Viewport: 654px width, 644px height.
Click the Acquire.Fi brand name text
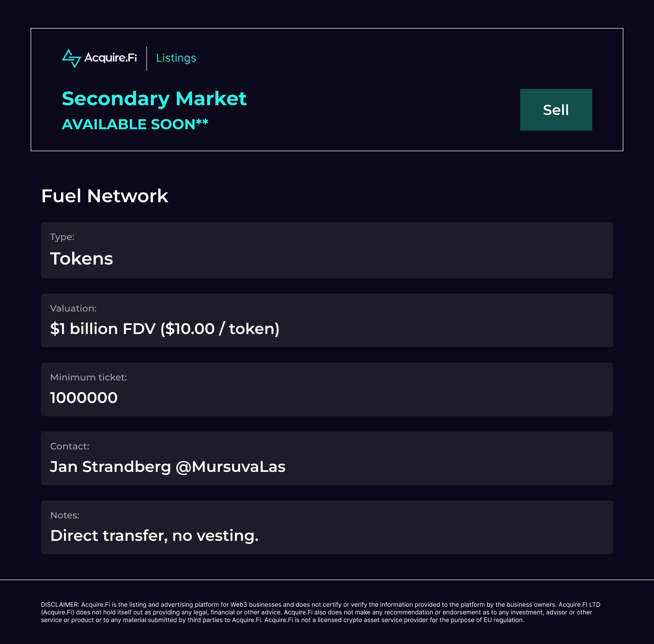pyautogui.click(x=111, y=58)
